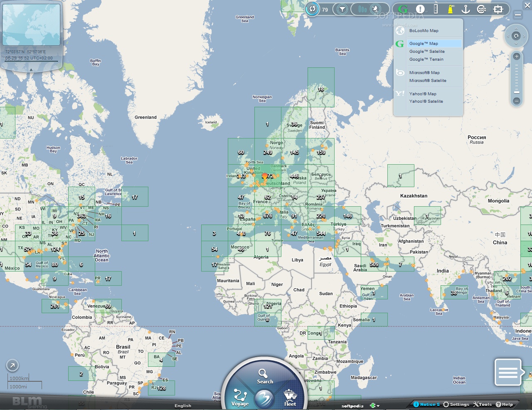532x410 pixels.
Task: Click the anchor ports icon
Action: coord(465,9)
